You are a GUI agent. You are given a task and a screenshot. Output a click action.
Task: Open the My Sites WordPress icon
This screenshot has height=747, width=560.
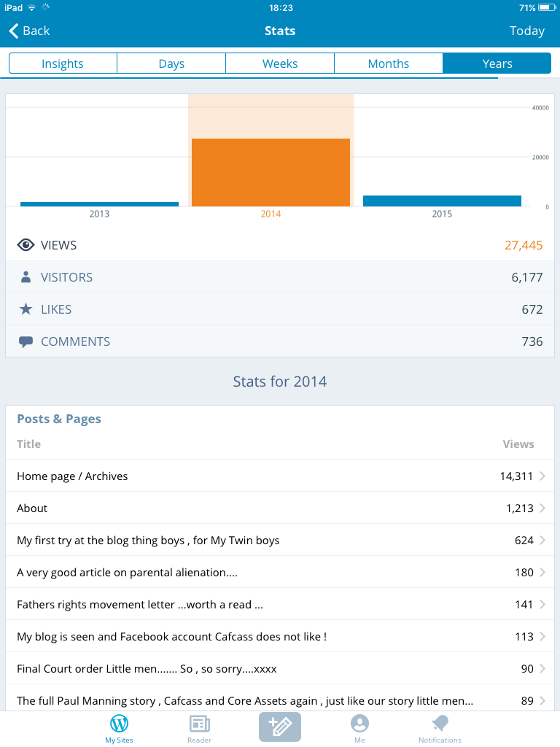tap(119, 724)
